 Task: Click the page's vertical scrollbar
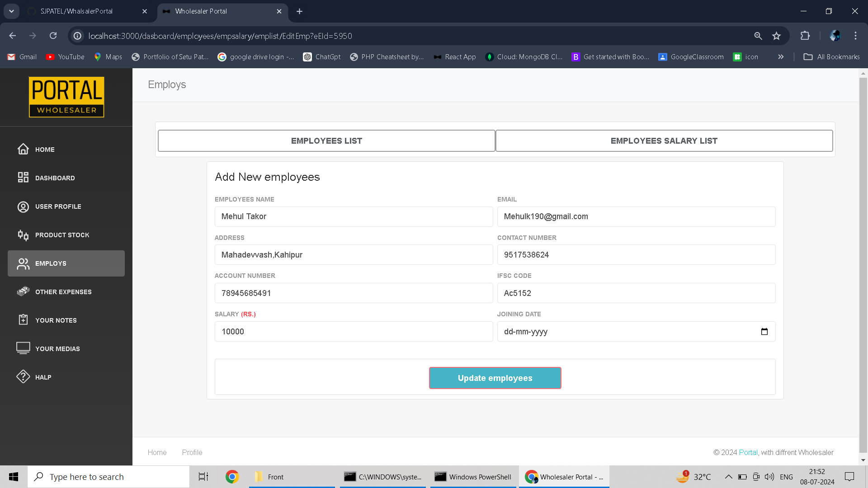[863, 267]
